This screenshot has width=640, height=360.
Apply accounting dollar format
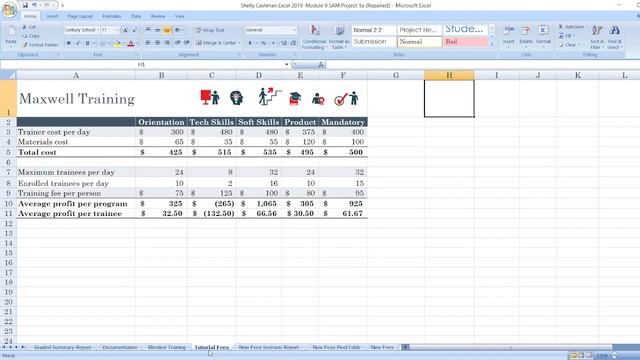[250, 43]
